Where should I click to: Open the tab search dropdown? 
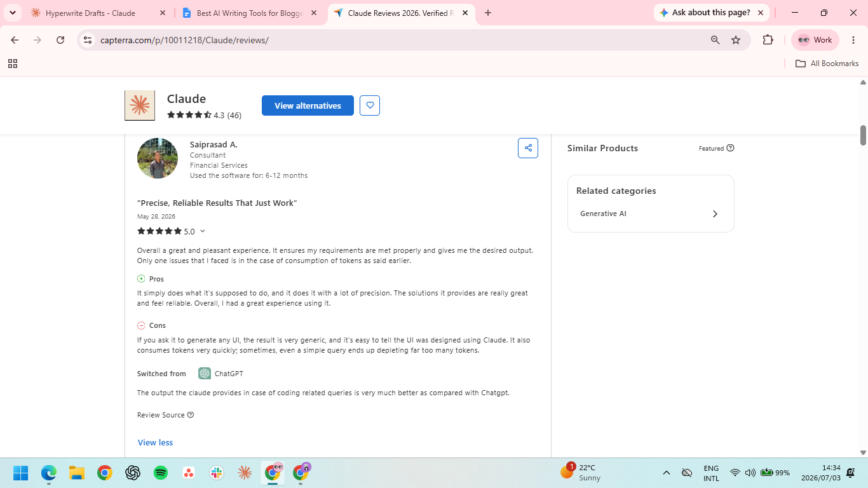click(13, 13)
